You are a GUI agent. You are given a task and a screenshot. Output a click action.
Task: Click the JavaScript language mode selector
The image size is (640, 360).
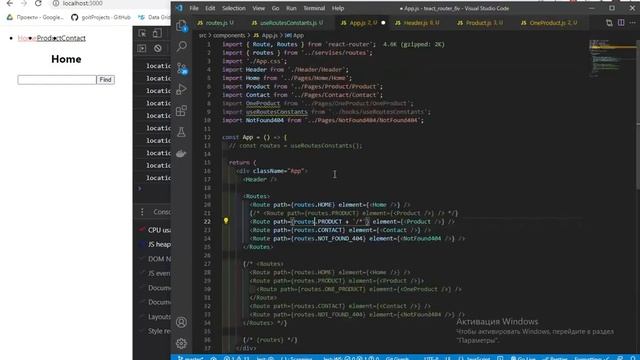point(478,358)
